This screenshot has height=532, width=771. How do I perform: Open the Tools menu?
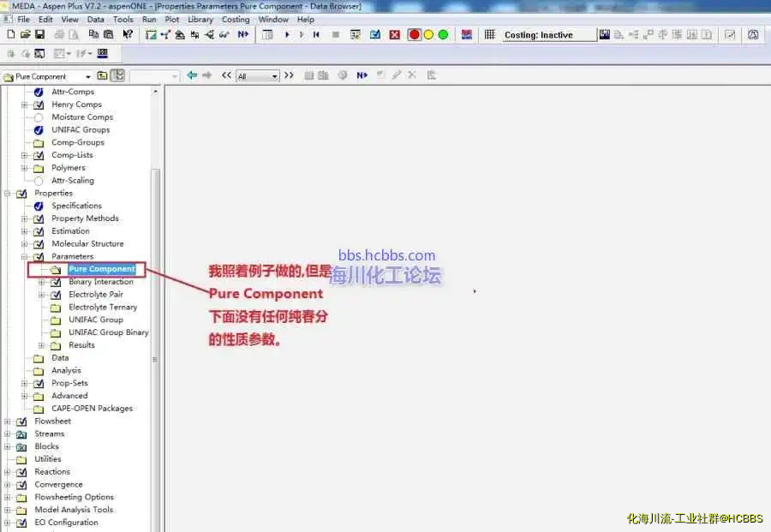tap(123, 19)
